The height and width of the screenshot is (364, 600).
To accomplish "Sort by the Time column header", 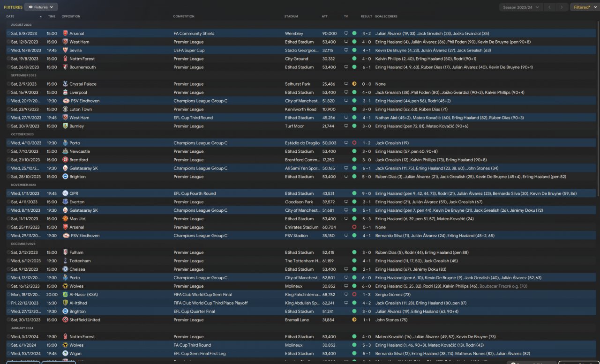I will 52,16.
